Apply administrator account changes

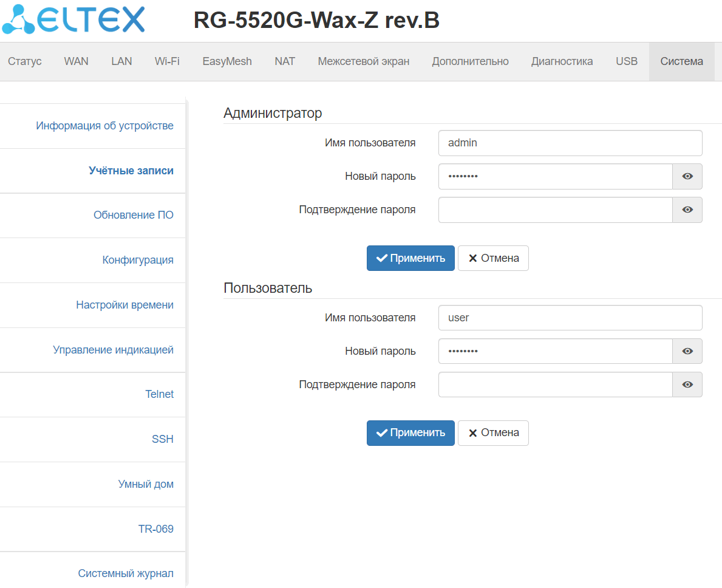[x=410, y=258]
